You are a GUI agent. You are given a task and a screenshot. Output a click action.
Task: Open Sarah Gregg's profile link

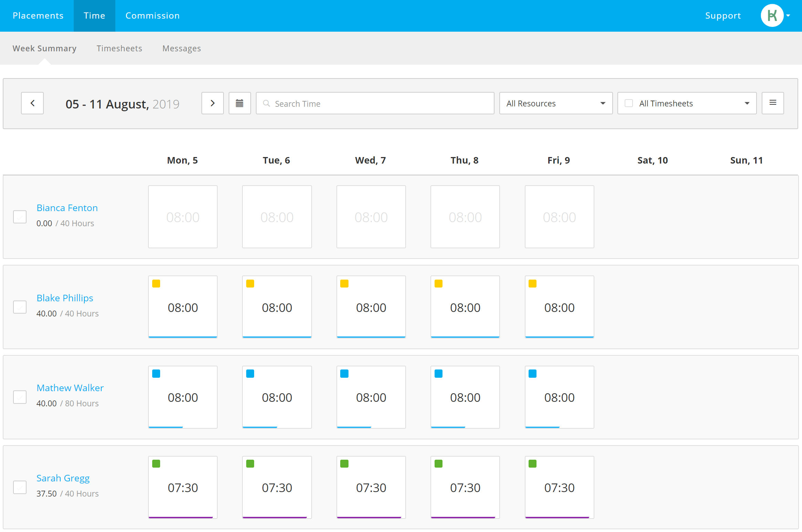(63, 478)
